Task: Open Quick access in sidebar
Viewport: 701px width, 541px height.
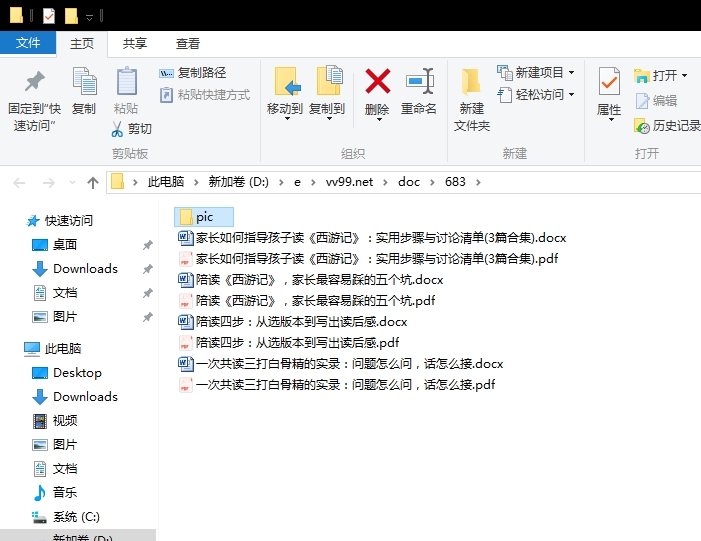Action: [x=59, y=220]
